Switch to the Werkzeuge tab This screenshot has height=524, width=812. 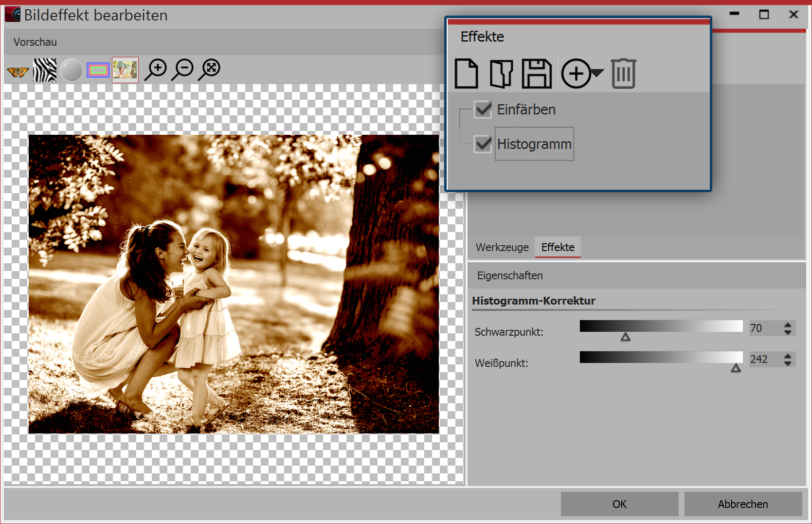coord(502,247)
